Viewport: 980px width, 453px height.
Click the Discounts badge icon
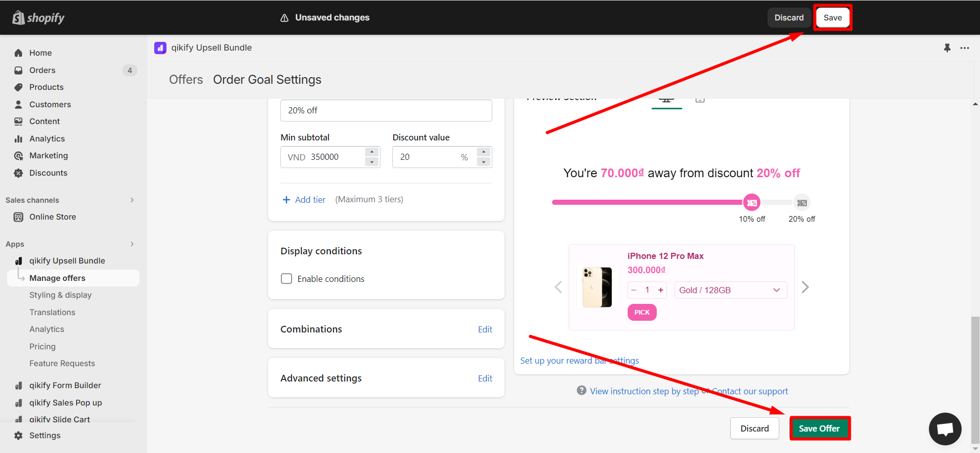[x=18, y=173]
